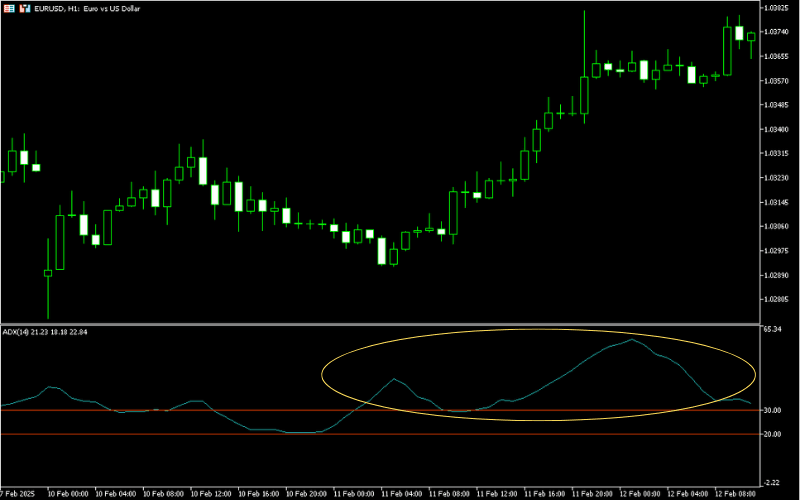The height and width of the screenshot is (500, 800).
Task: Click the 1.03825 price on the scale
Action: pyautogui.click(x=777, y=8)
